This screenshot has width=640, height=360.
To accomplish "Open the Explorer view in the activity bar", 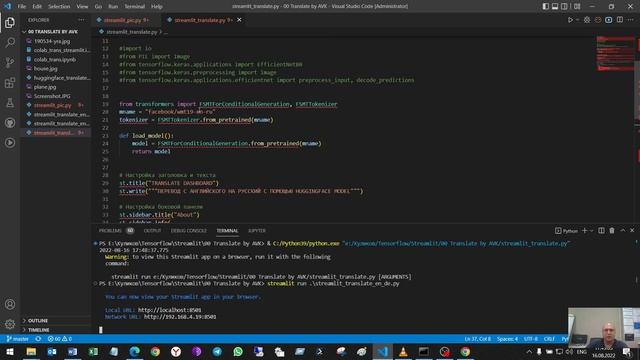I will click(10, 22).
